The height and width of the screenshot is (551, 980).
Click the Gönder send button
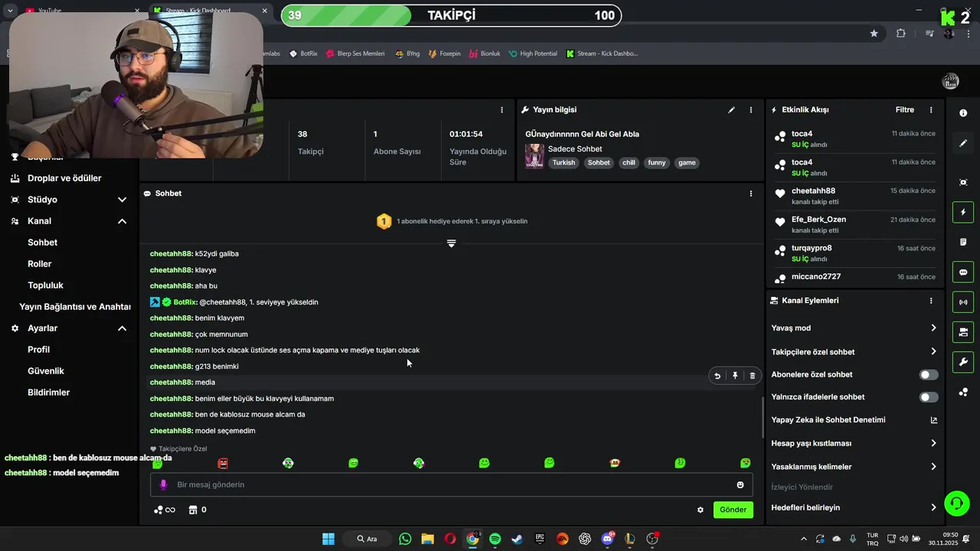tap(733, 510)
